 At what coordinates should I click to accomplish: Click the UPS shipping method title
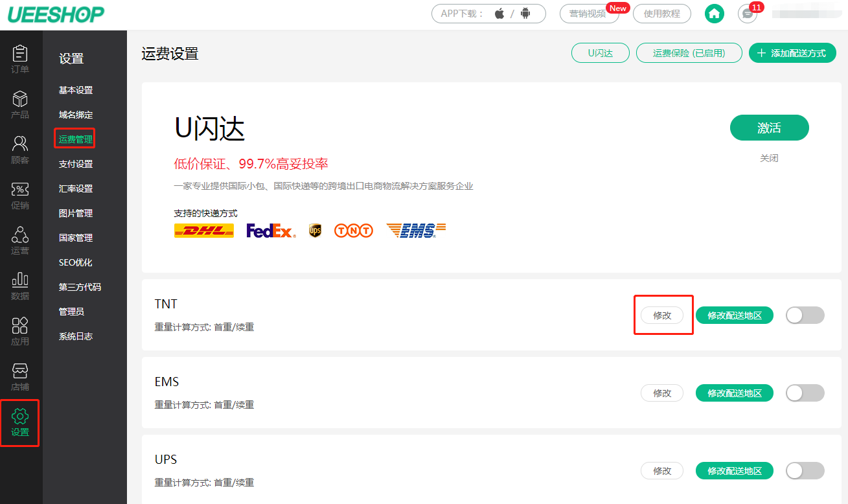(166, 459)
